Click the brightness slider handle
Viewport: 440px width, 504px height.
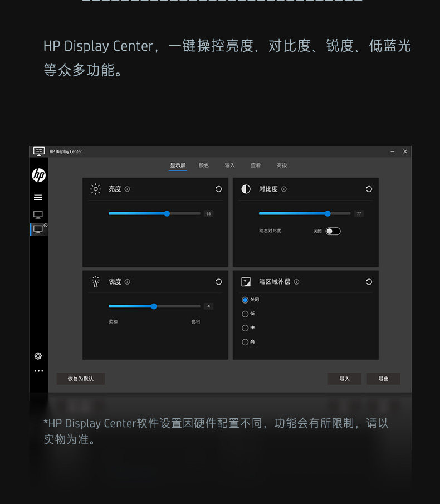(167, 213)
